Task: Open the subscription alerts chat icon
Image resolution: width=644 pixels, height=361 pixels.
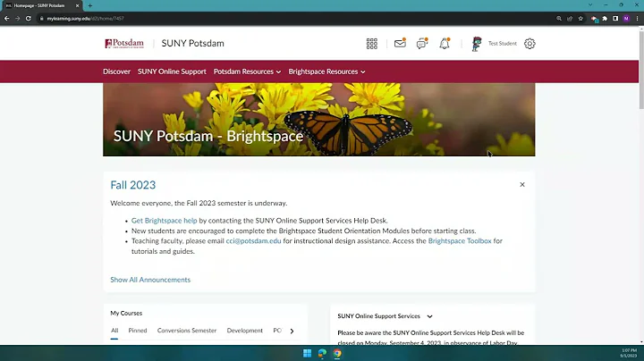Action: [x=422, y=43]
